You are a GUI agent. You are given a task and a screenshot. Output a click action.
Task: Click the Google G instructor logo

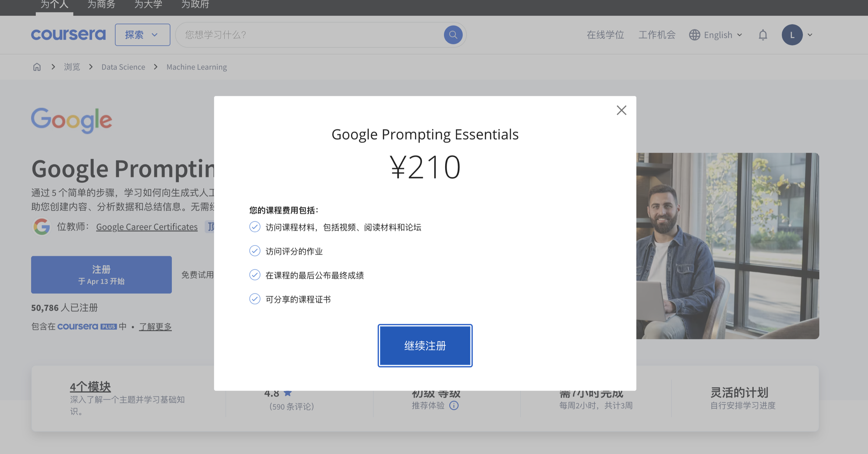(x=42, y=227)
